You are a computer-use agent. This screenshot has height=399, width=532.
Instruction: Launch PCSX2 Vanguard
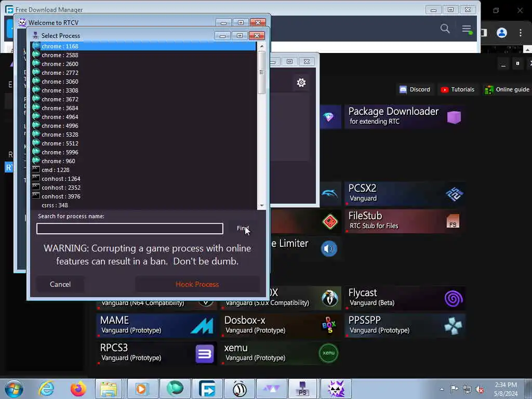pos(404,194)
